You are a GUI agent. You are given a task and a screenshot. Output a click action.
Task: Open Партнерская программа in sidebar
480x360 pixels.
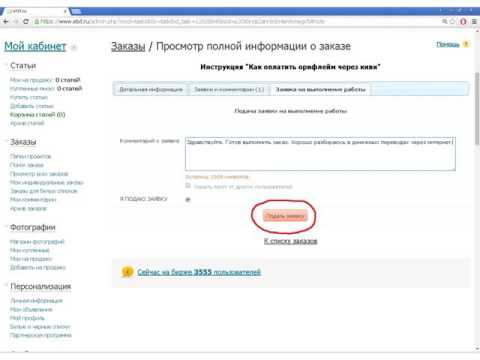41,335
